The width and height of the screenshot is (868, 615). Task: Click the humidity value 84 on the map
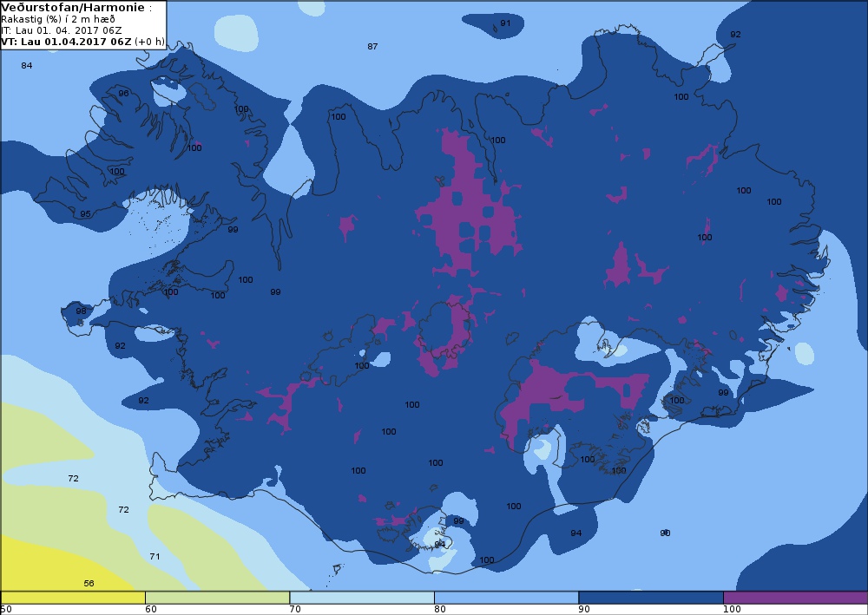tap(27, 65)
